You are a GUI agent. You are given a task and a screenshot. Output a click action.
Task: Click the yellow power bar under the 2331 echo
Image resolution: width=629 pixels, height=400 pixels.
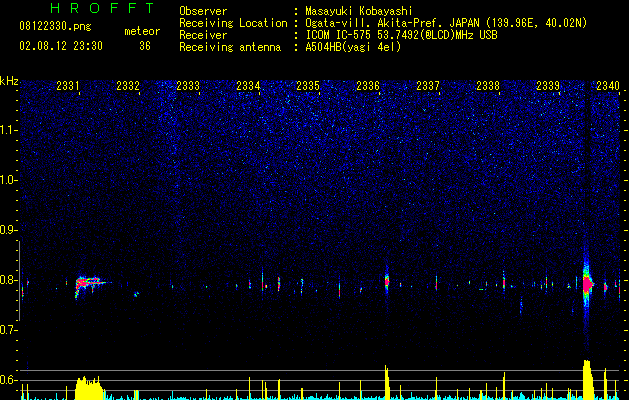pos(89,388)
